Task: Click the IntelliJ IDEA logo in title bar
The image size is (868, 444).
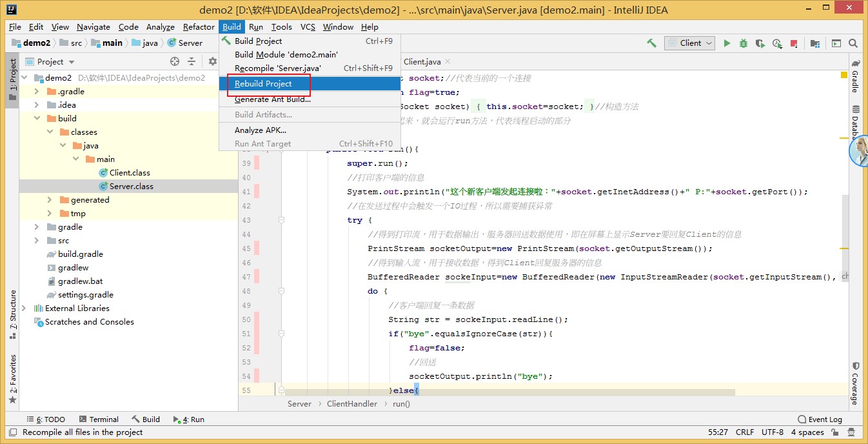Action: point(11,10)
